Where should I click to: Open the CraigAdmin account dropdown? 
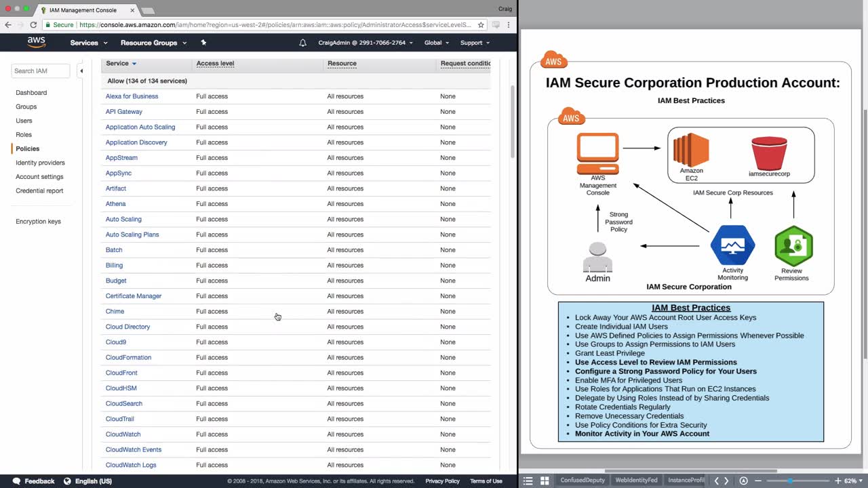pos(366,43)
